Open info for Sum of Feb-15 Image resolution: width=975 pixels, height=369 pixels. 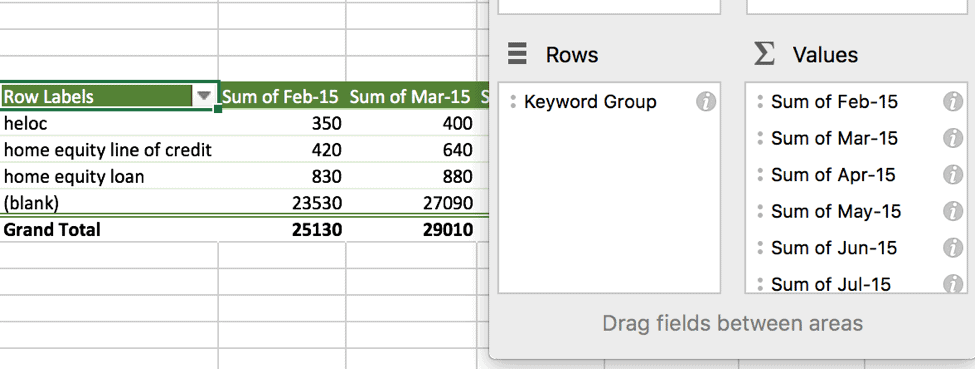pyautogui.click(x=953, y=102)
